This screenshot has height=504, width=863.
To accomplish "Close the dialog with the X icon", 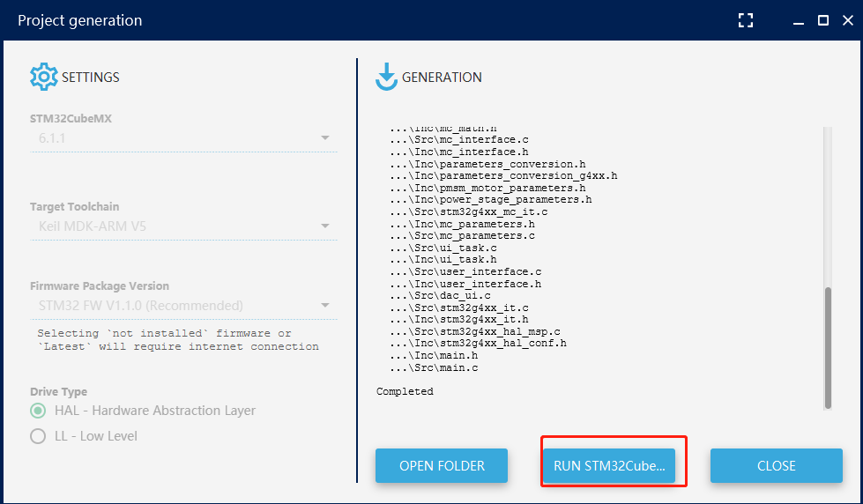I will coord(848,20).
